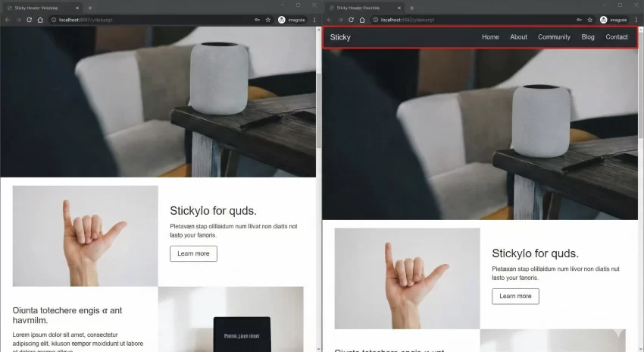
Task: Click right window address bar URL
Action: point(408,20)
